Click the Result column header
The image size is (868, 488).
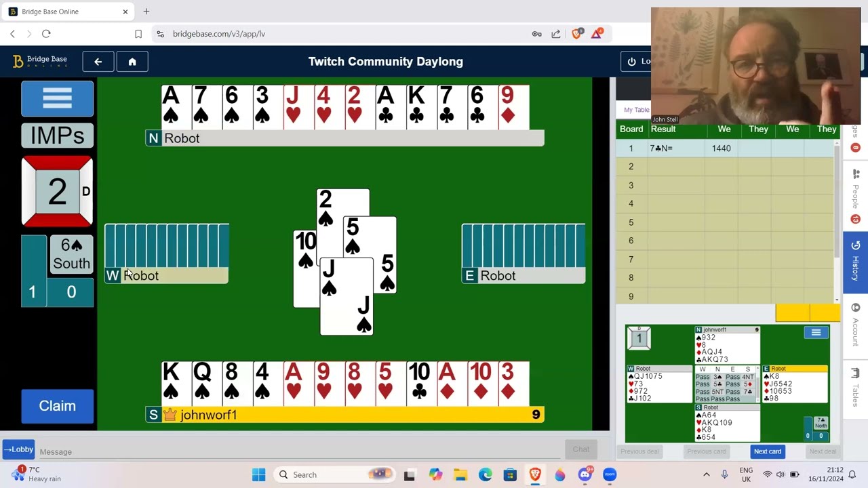(663, 129)
